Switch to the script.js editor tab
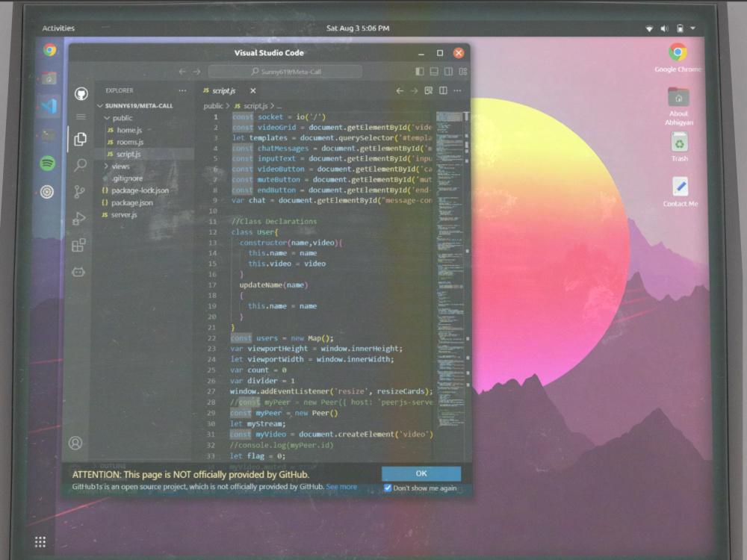The width and height of the screenshot is (747, 560). coord(224,90)
